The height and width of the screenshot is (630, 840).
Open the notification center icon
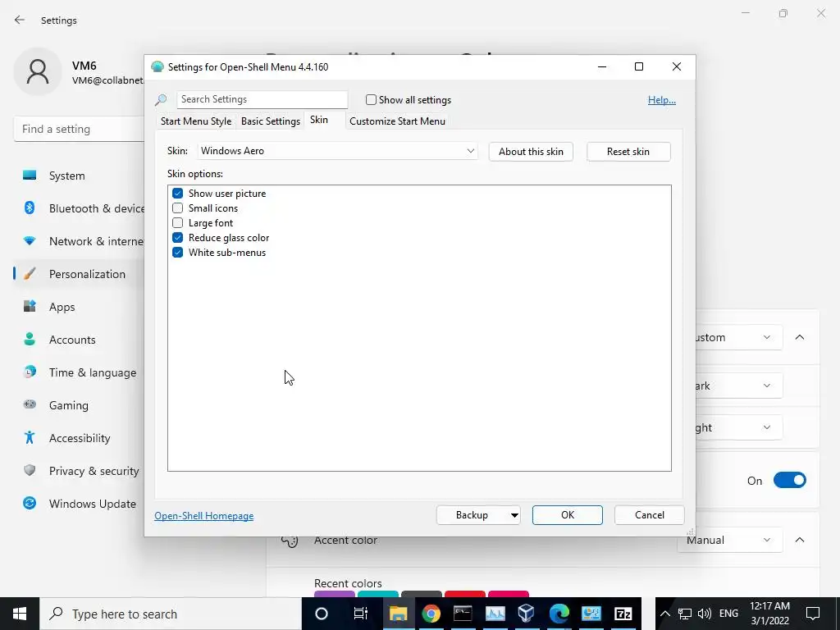coord(813,614)
